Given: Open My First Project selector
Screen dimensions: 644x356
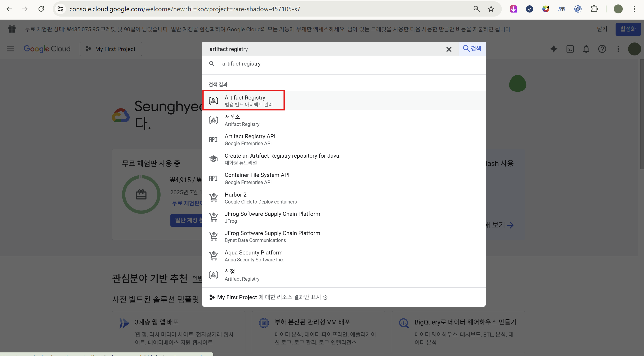Looking at the screenshot, I should click(111, 49).
